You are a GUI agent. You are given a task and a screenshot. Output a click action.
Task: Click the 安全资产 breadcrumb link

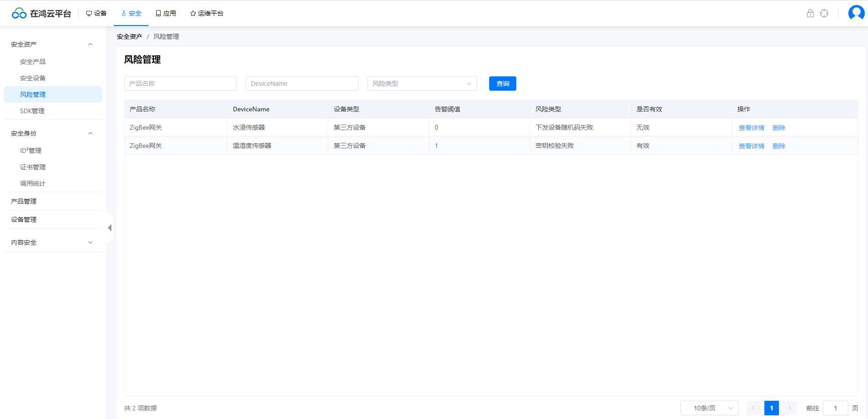coord(130,37)
